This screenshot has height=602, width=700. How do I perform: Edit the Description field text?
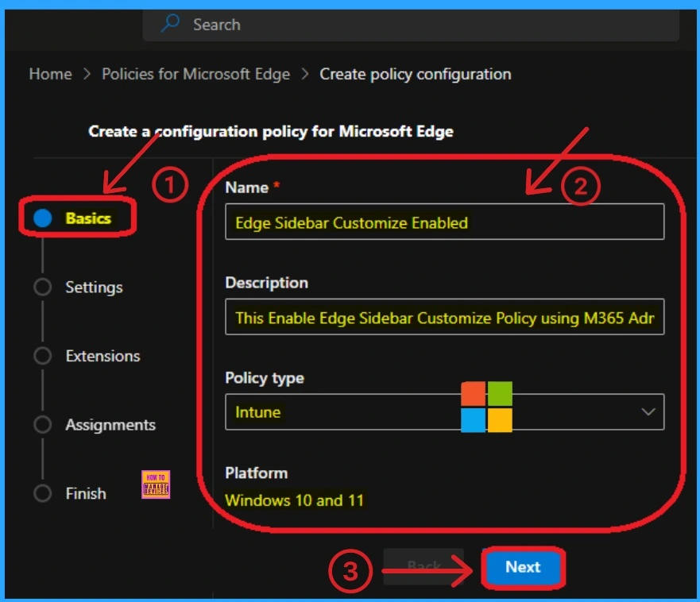coord(445,317)
